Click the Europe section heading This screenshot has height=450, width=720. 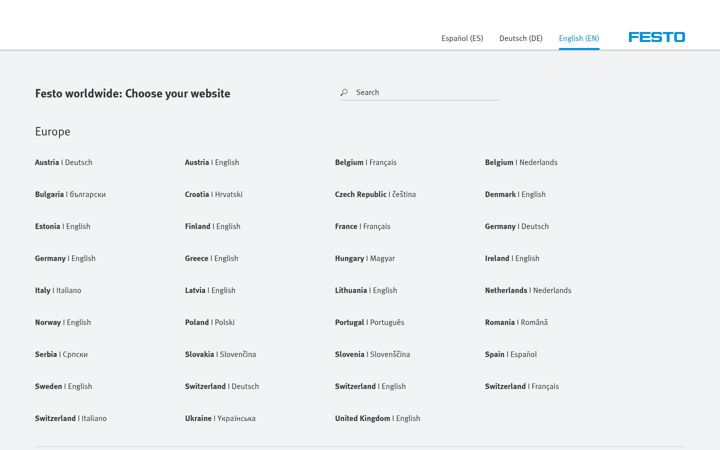pos(53,132)
